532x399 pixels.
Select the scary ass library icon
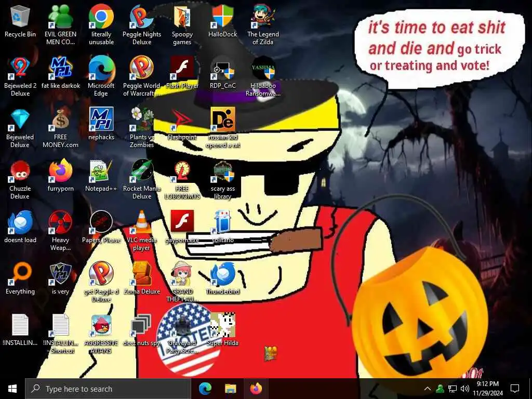pos(222,171)
